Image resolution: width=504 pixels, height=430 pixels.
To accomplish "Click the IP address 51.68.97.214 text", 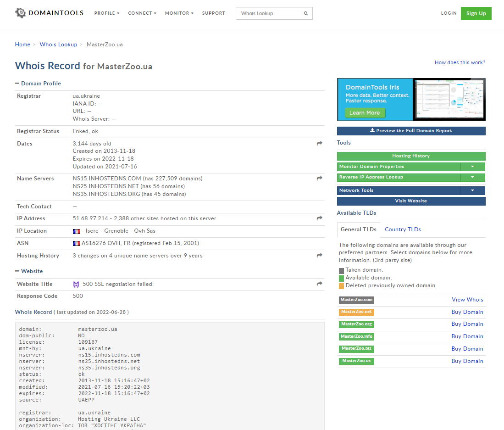I will (90, 219).
